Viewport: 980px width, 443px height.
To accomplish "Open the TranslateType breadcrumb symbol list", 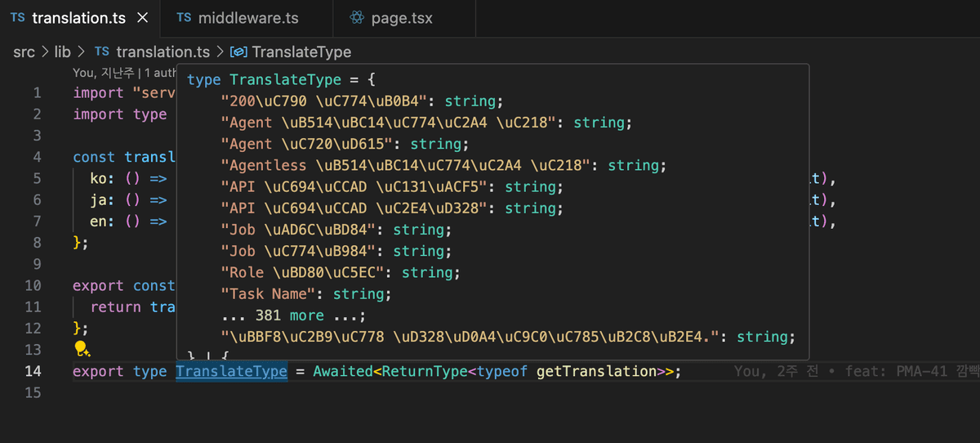I will (x=301, y=52).
